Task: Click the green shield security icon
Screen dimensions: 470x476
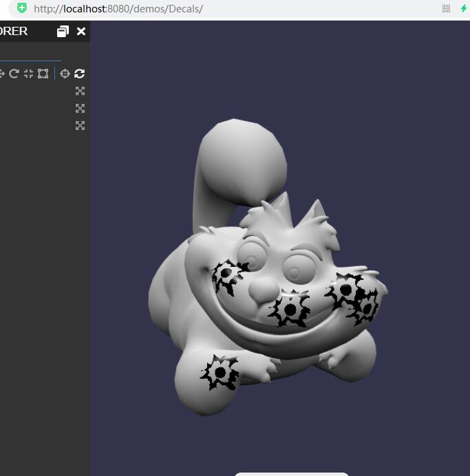Action: pos(22,8)
